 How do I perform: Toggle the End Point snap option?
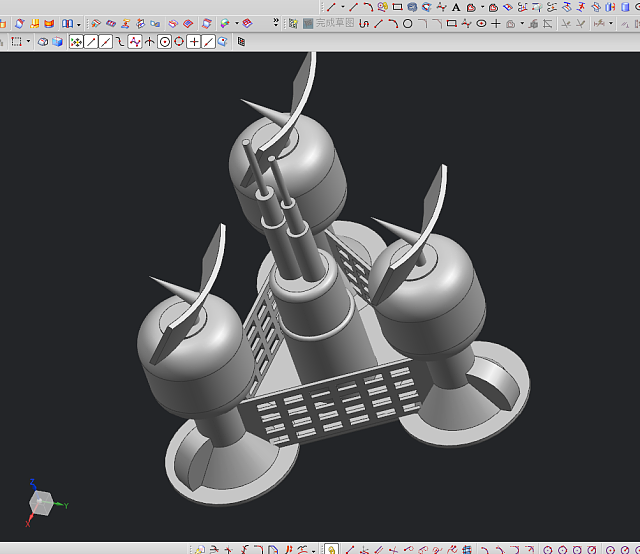[91, 42]
